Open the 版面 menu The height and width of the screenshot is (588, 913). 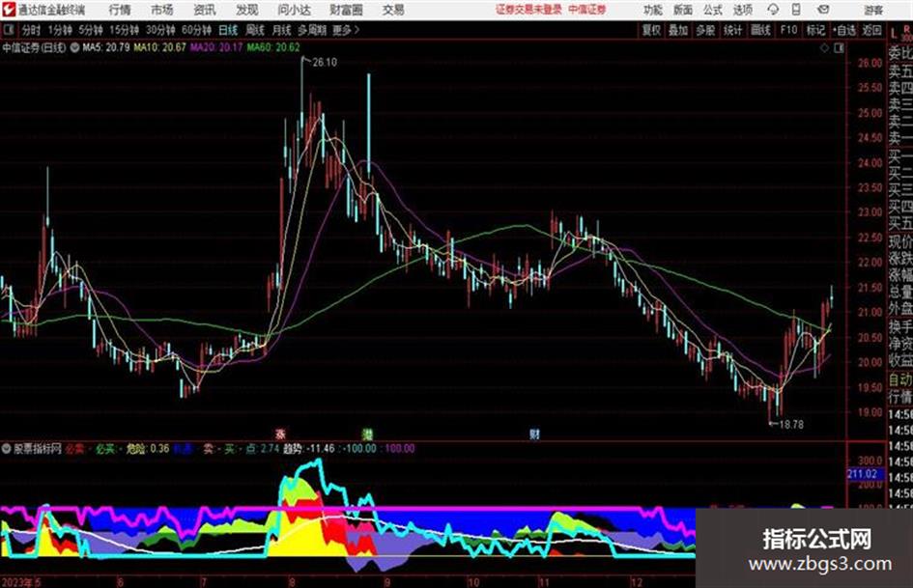(683, 10)
